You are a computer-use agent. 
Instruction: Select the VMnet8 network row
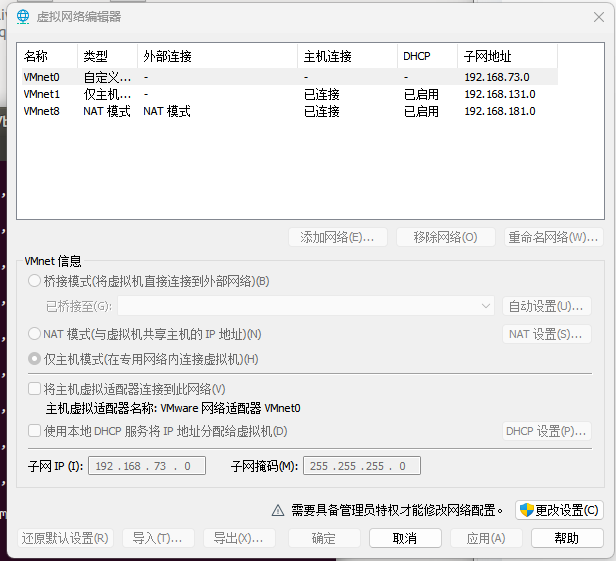290,111
